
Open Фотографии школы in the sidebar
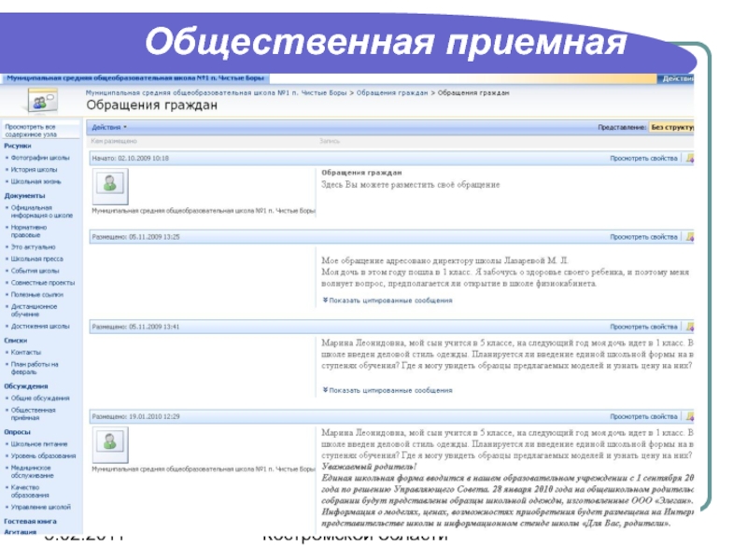click(x=40, y=158)
